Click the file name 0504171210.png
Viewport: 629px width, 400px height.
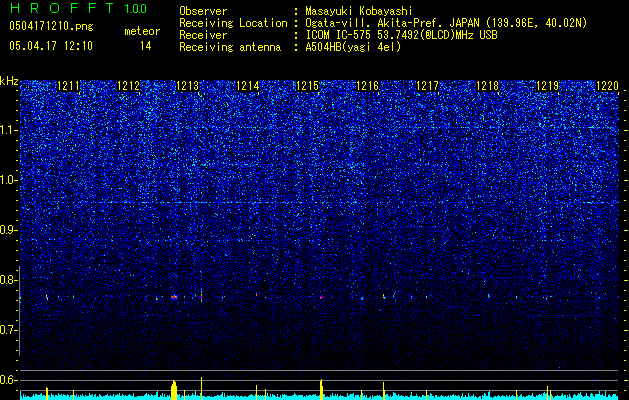tap(51, 26)
